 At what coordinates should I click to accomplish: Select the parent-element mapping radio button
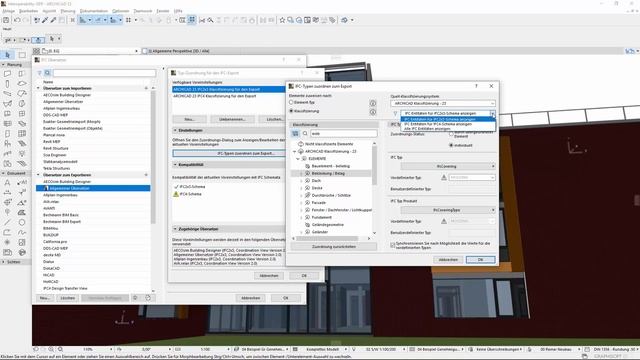click(451, 134)
